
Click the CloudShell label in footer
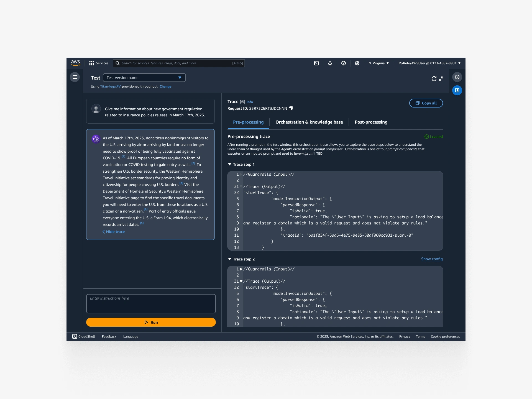pyautogui.click(x=86, y=336)
